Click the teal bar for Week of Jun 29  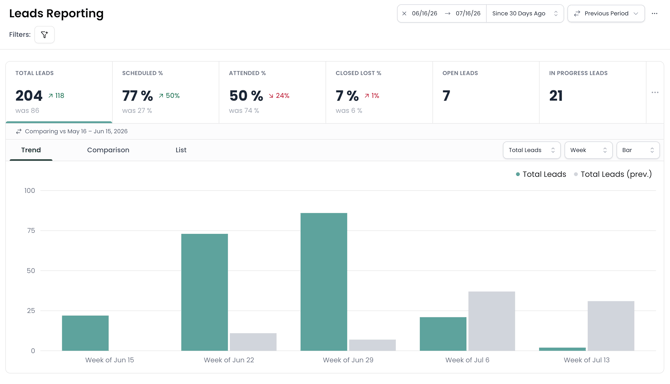324,282
